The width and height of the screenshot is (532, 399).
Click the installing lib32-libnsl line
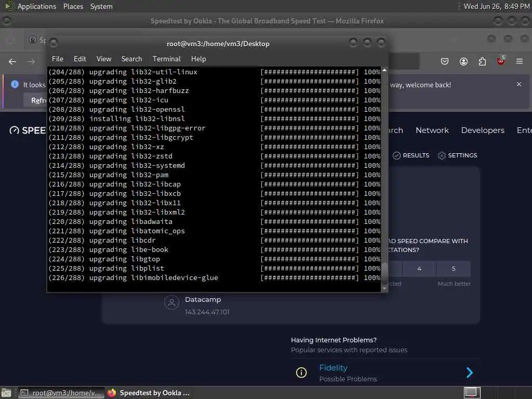[x=214, y=119]
